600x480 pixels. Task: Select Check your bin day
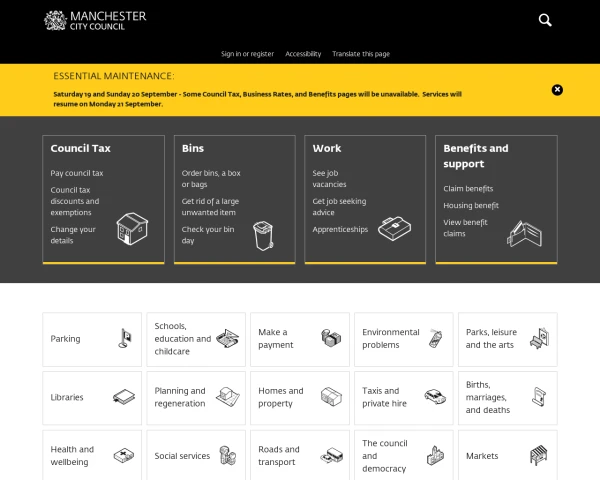point(208,235)
